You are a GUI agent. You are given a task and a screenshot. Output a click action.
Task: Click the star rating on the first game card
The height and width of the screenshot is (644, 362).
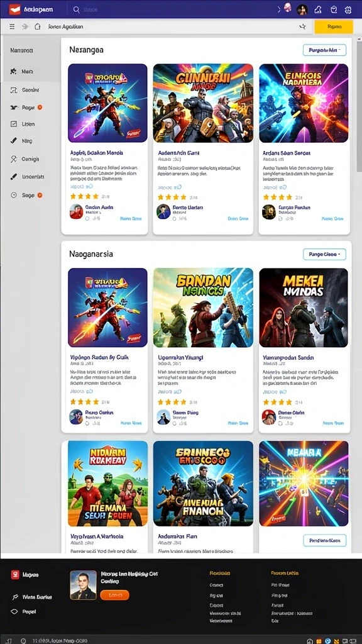(x=85, y=197)
